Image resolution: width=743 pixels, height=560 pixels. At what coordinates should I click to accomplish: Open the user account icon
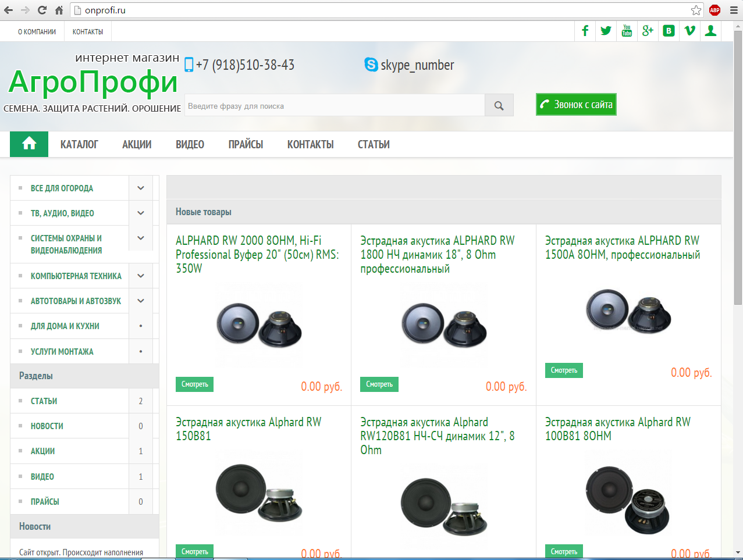[710, 31]
